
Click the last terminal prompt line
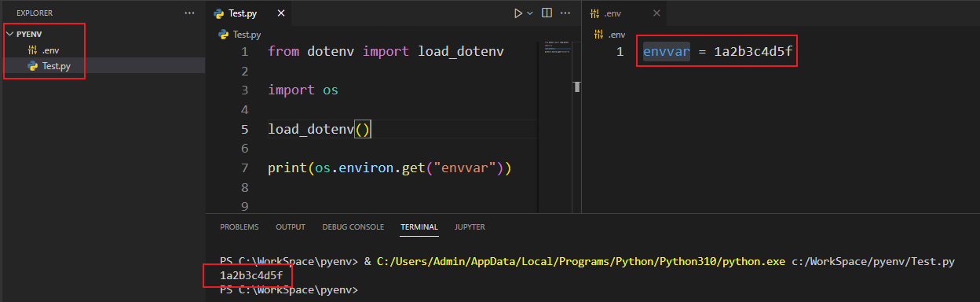[288, 289]
